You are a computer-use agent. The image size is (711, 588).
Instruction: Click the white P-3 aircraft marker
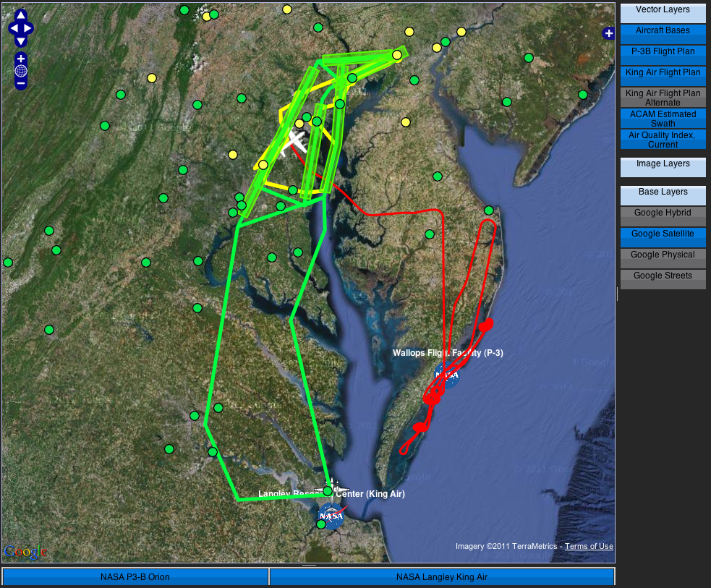click(296, 140)
